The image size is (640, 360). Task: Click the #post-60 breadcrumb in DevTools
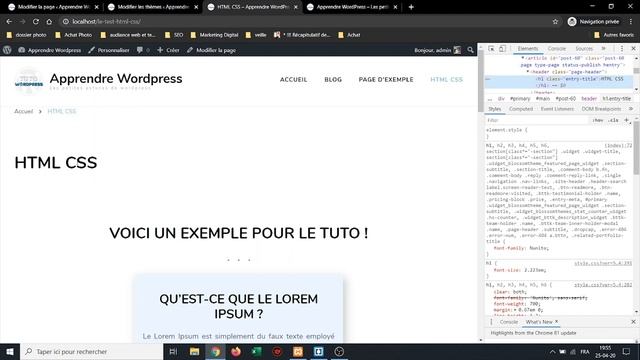566,99
